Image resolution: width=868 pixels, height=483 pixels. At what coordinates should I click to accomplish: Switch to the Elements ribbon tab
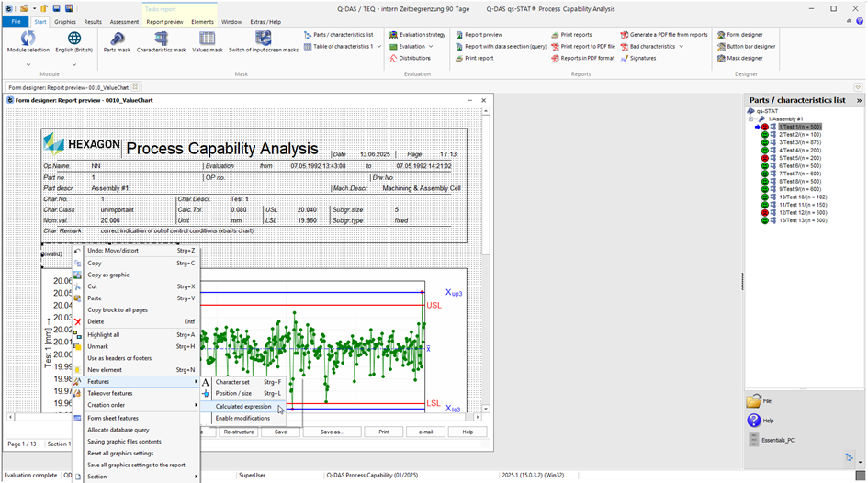coord(202,22)
